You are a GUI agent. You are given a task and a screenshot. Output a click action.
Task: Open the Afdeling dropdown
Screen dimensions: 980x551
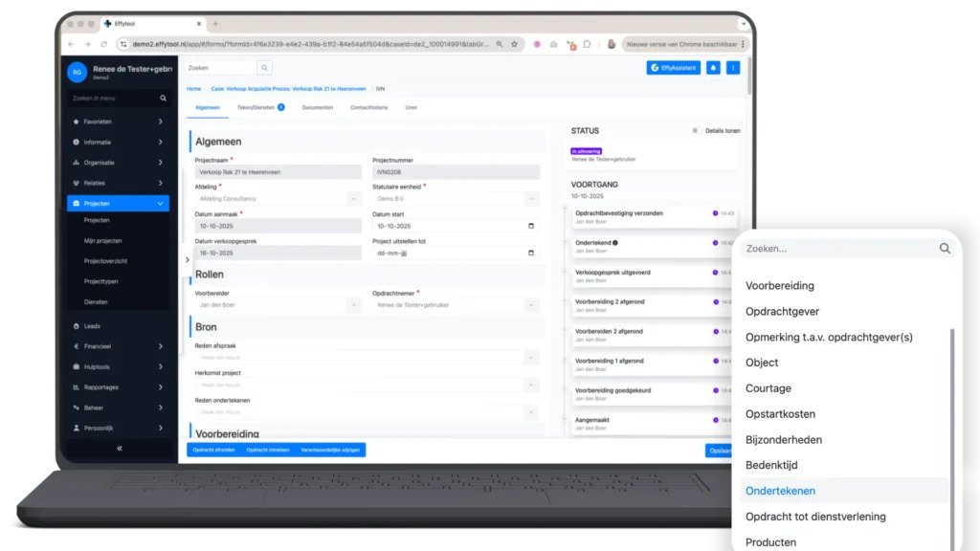(x=278, y=199)
